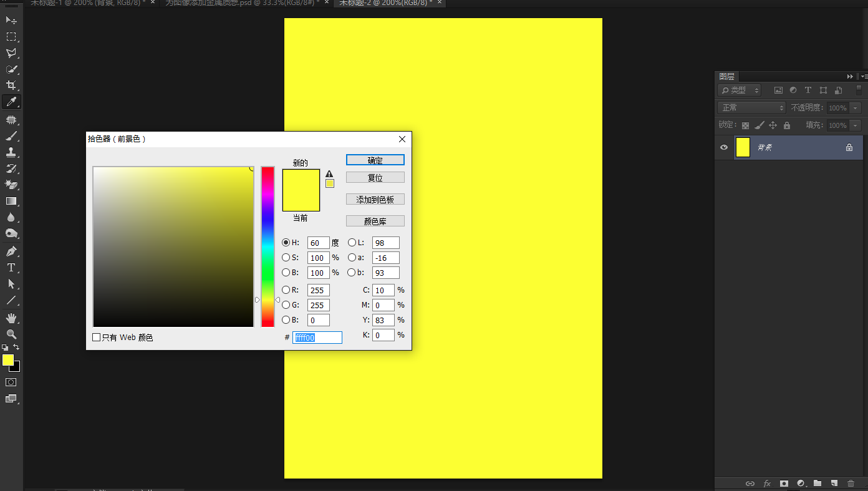This screenshot has height=491, width=868.
Task: Filter layers by type layers icon
Action: [x=808, y=90]
